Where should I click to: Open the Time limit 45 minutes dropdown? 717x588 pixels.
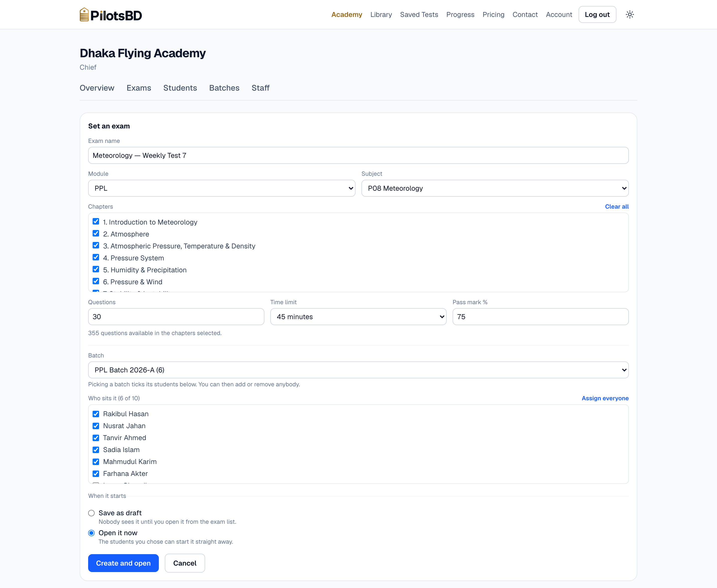[x=358, y=317]
